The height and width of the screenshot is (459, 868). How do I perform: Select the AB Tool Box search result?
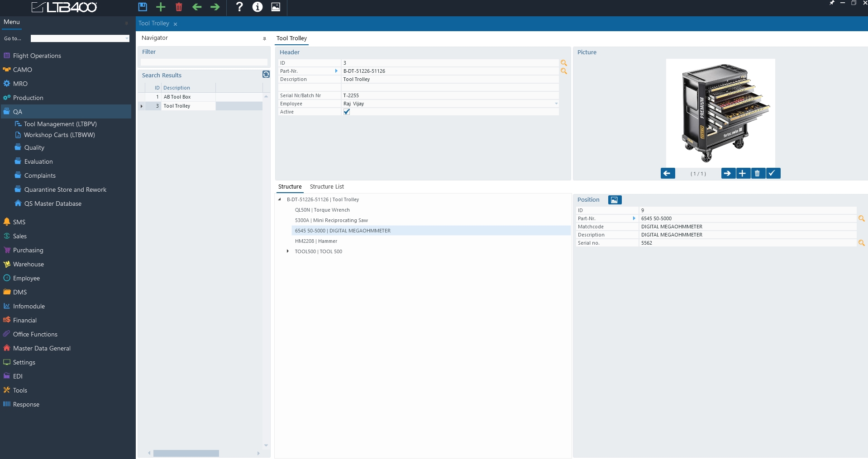coord(177,97)
